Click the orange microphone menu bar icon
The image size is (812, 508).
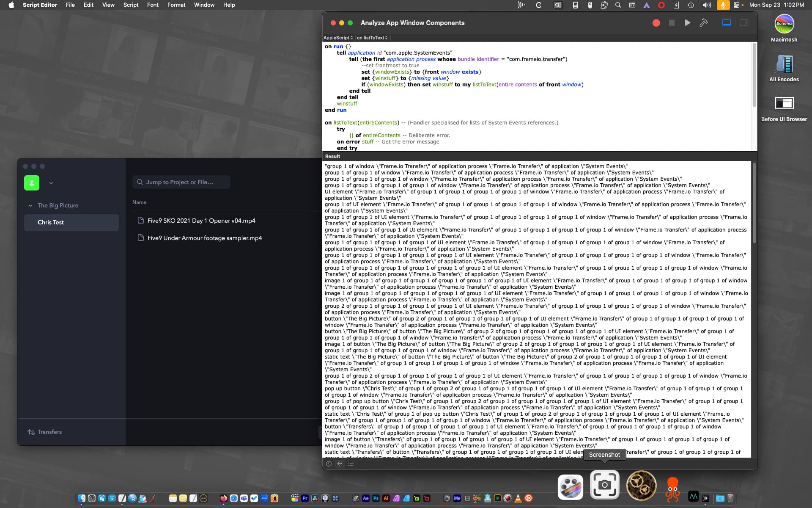[x=723, y=5]
